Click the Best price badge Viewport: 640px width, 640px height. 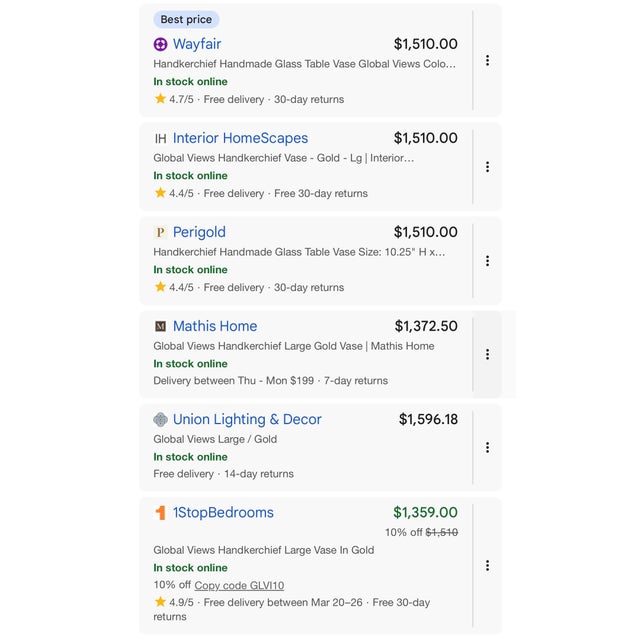(186, 20)
